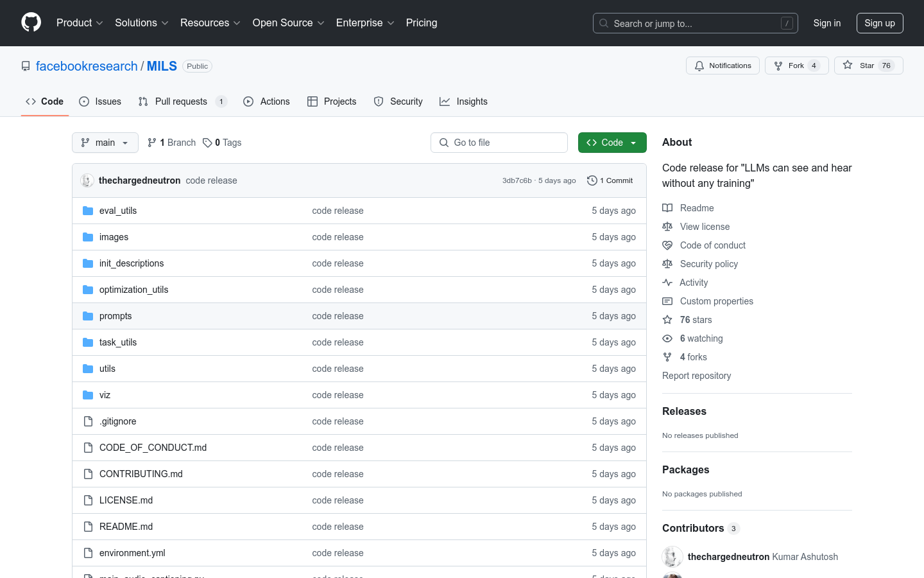Click the star icon to star repository
The image size is (924, 578).
[x=848, y=66]
